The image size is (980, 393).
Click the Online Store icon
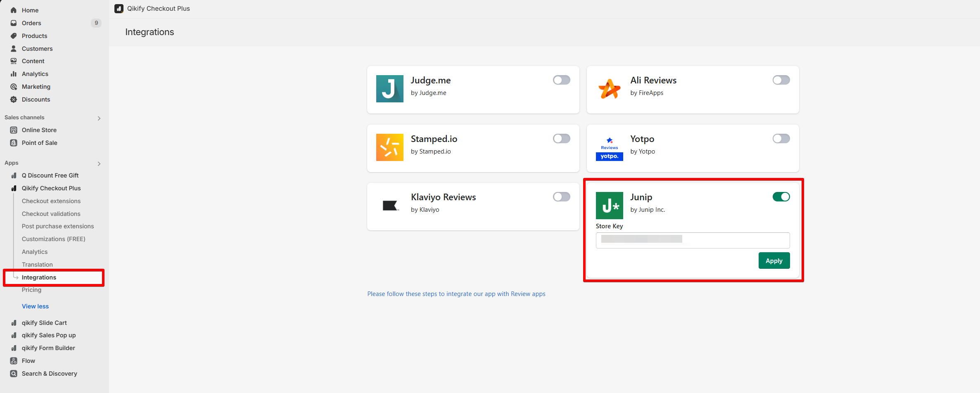coord(14,130)
